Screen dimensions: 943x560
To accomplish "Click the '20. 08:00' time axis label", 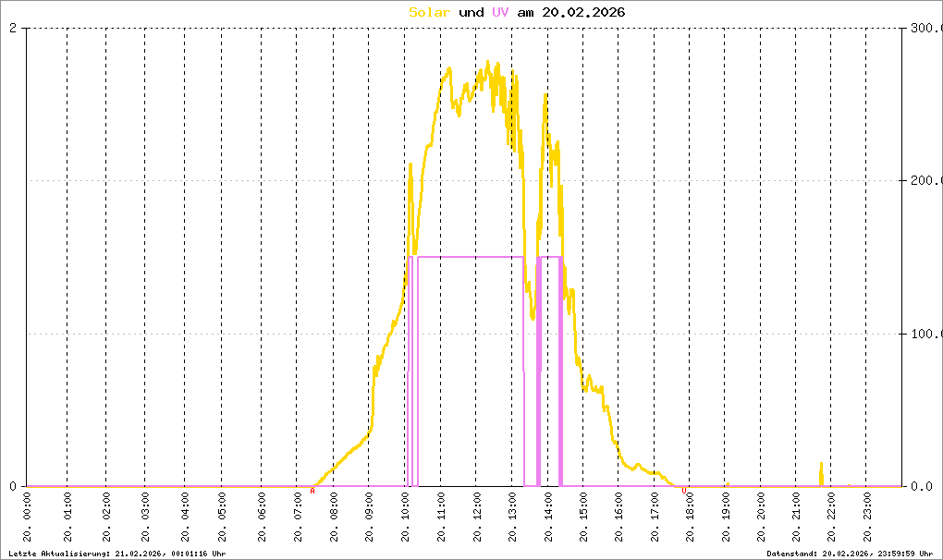I will pyautogui.click(x=334, y=517).
